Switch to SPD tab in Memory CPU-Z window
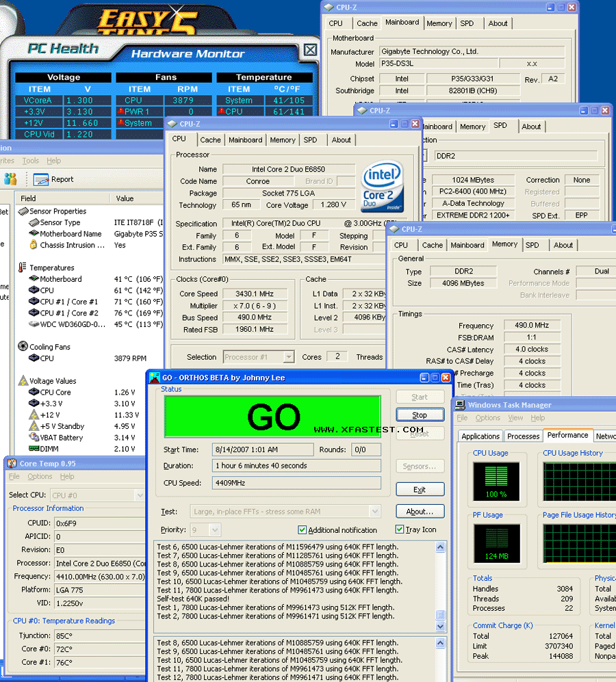 [x=532, y=246]
